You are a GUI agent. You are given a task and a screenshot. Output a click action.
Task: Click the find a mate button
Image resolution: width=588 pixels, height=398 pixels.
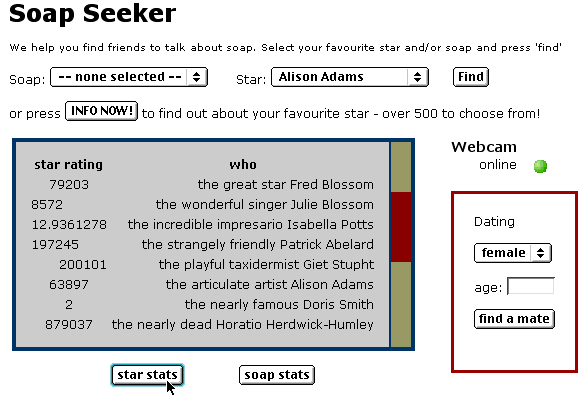514,319
